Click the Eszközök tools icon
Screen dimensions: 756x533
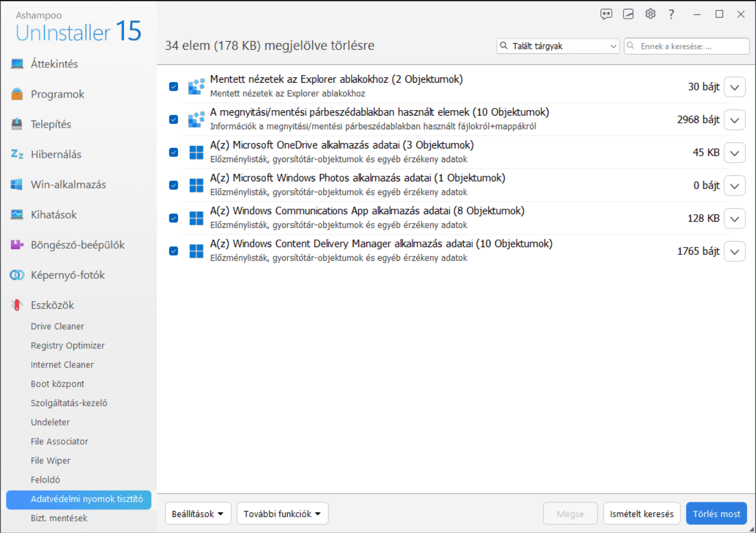(x=17, y=305)
